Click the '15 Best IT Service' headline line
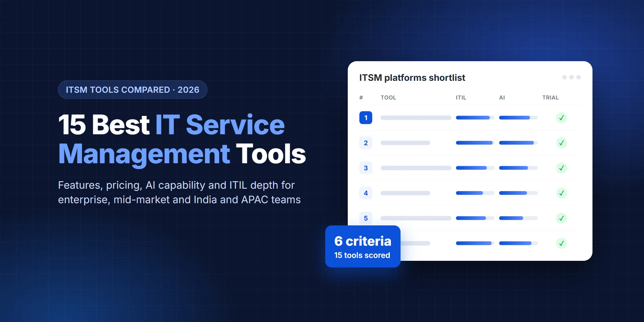The width and height of the screenshot is (644, 322). (x=172, y=125)
